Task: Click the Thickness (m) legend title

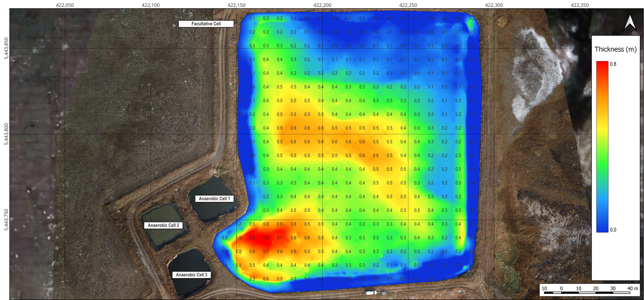Action: (615, 49)
